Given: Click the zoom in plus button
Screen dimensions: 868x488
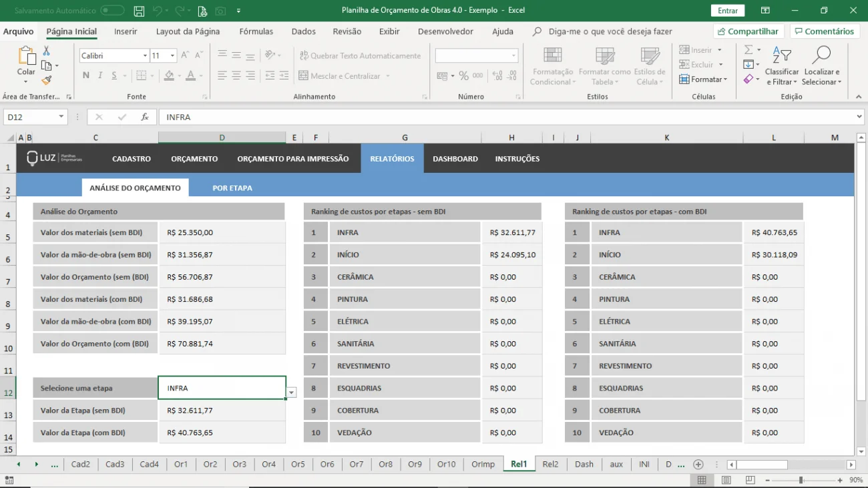Looking at the screenshot, I should coord(840,480).
